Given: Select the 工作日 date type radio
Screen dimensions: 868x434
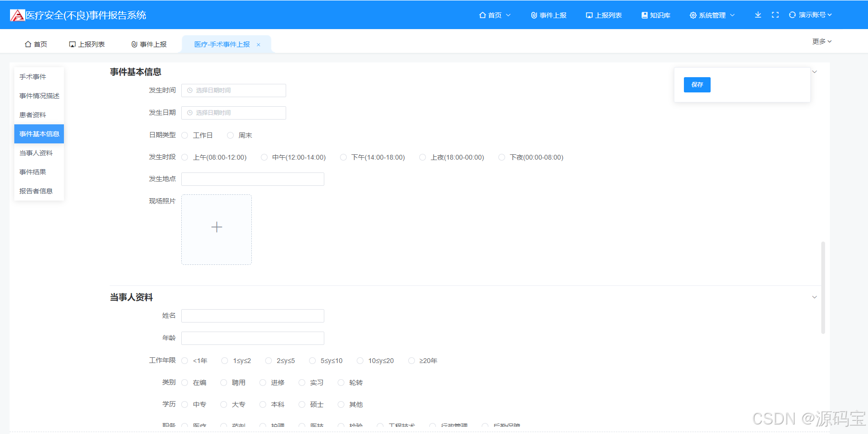Looking at the screenshot, I should click(185, 135).
